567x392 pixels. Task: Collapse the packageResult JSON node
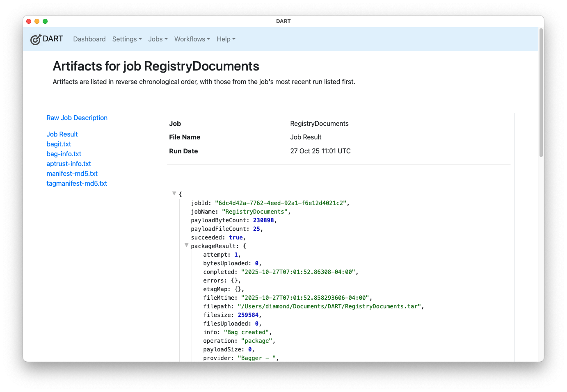pyautogui.click(x=186, y=245)
